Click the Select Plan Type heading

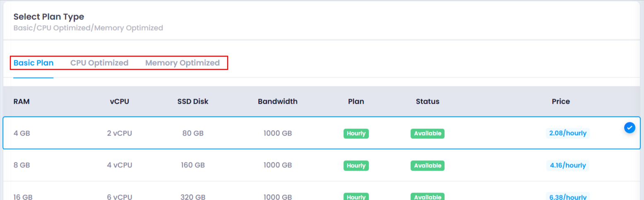pyautogui.click(x=49, y=17)
